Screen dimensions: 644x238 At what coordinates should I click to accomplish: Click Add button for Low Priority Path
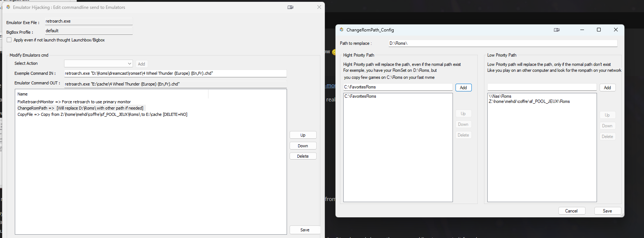607,88
